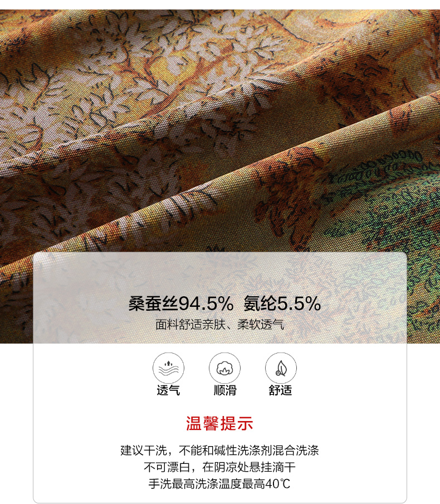Click the 手洗最高洗涤温度 40℃ line

click(219, 484)
